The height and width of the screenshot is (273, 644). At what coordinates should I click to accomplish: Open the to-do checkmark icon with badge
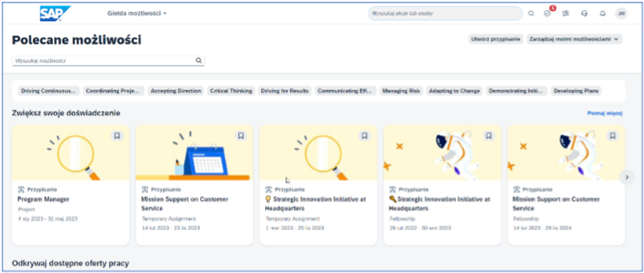point(547,13)
